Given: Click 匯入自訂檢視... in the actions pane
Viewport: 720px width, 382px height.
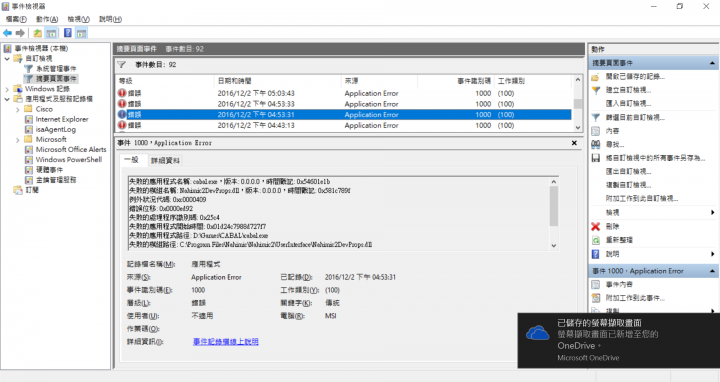Looking at the screenshot, I should tap(628, 104).
